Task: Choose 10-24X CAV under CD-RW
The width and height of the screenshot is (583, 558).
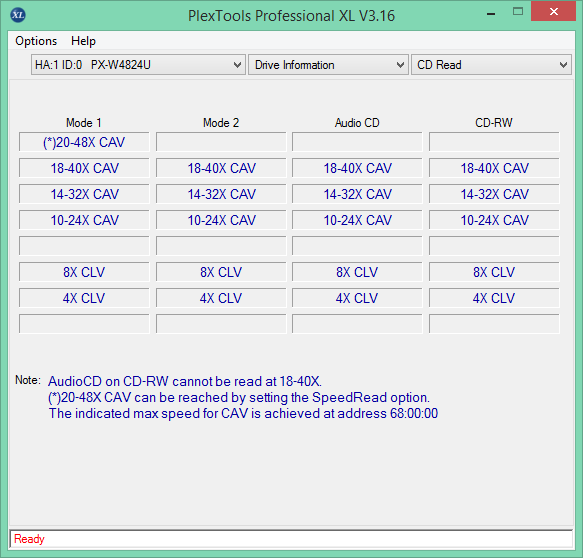Action: point(494,220)
